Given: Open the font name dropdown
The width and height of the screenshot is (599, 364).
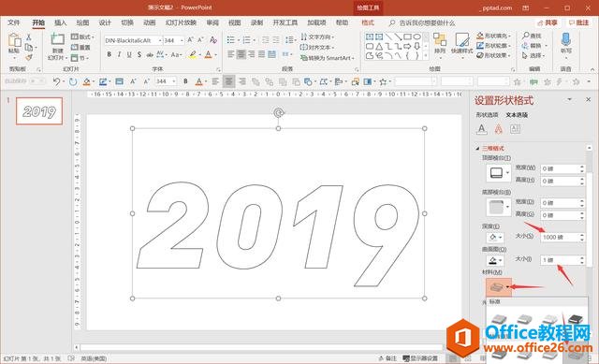Looking at the screenshot, I should (160, 40).
